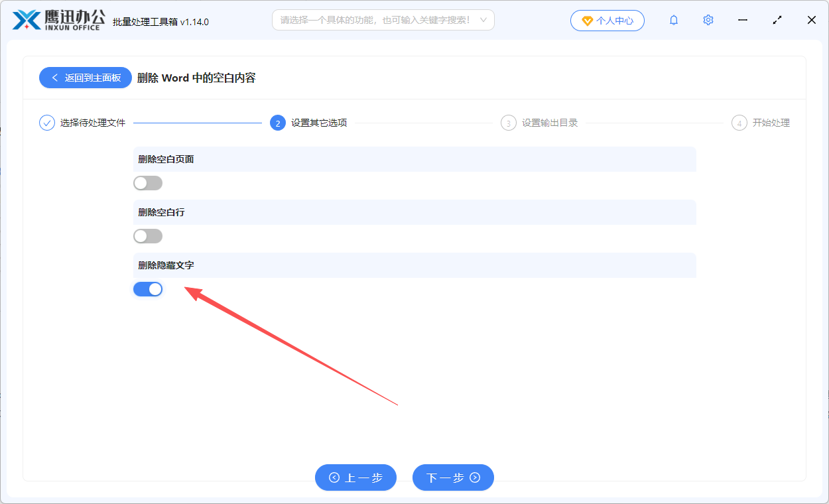Click the 下一步 button
The height and width of the screenshot is (504, 829).
click(453, 477)
